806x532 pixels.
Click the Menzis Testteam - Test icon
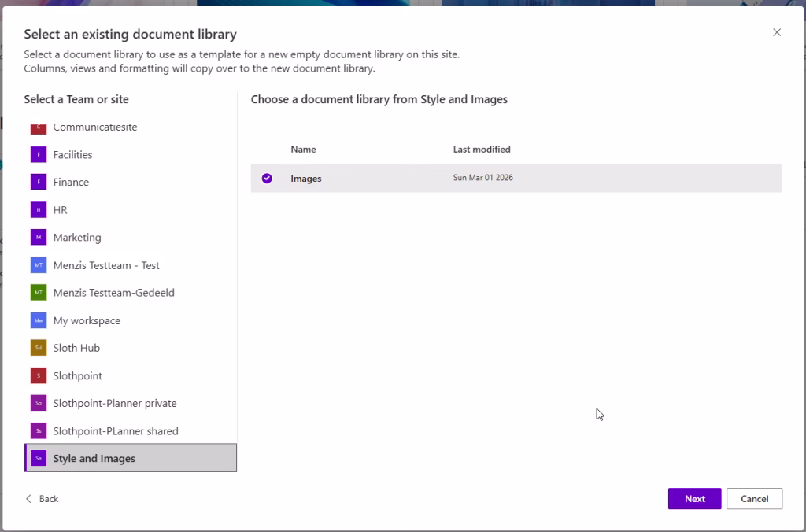[x=39, y=265]
